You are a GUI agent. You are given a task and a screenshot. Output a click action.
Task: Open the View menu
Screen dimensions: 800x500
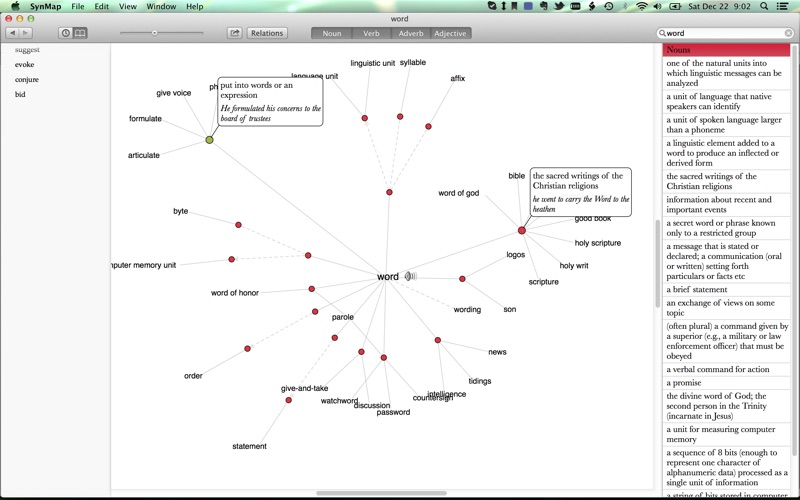point(127,6)
